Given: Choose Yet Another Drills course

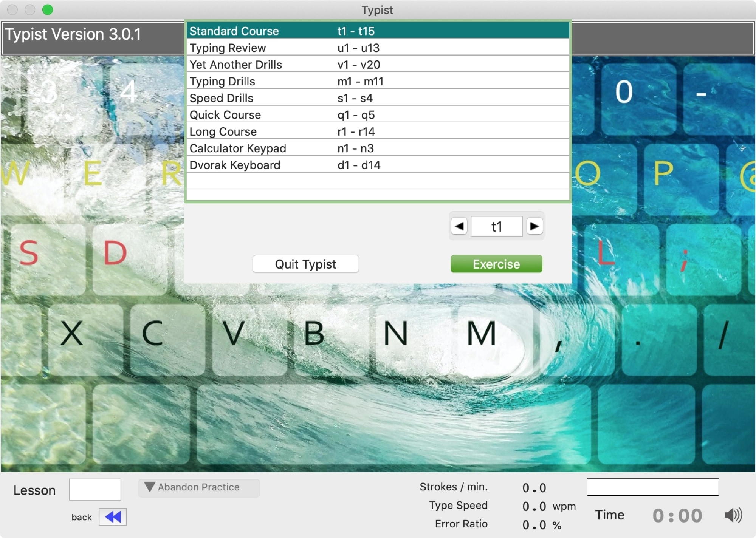Looking at the screenshot, I should coord(236,65).
